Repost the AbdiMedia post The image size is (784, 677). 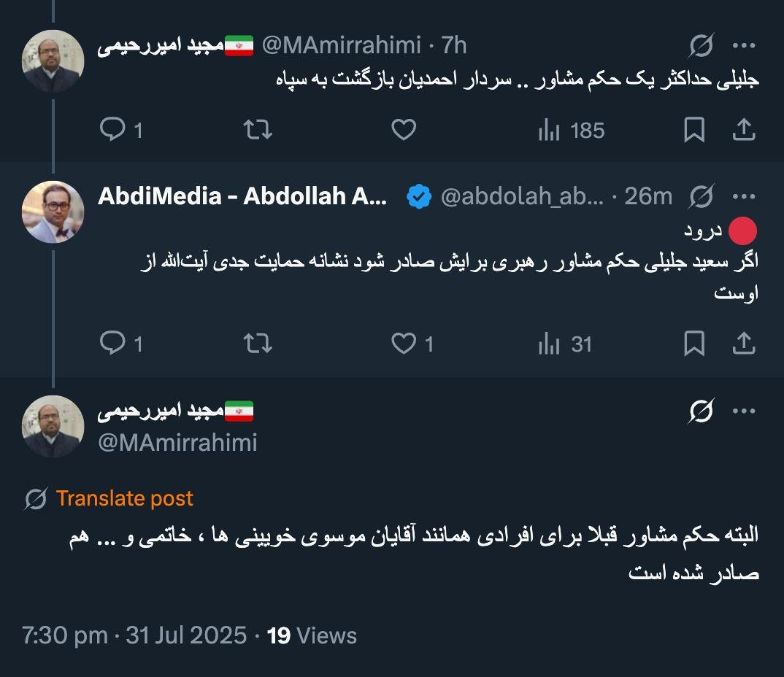click(x=257, y=344)
